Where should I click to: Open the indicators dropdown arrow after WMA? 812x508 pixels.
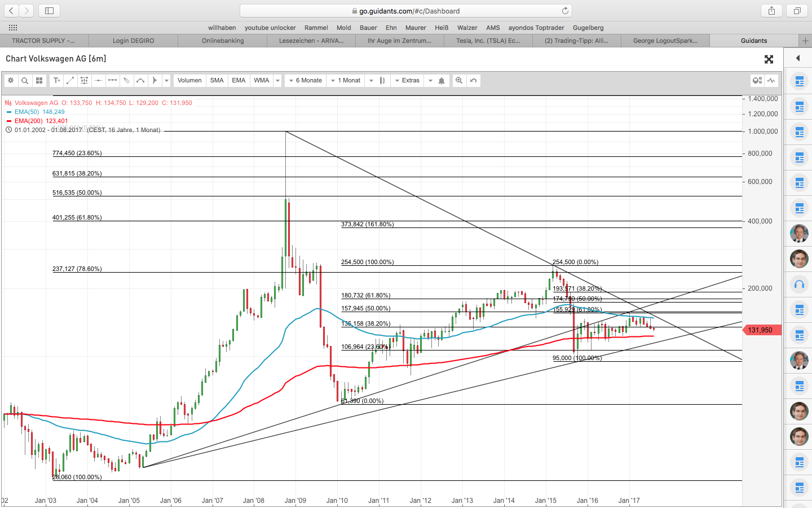pos(277,81)
